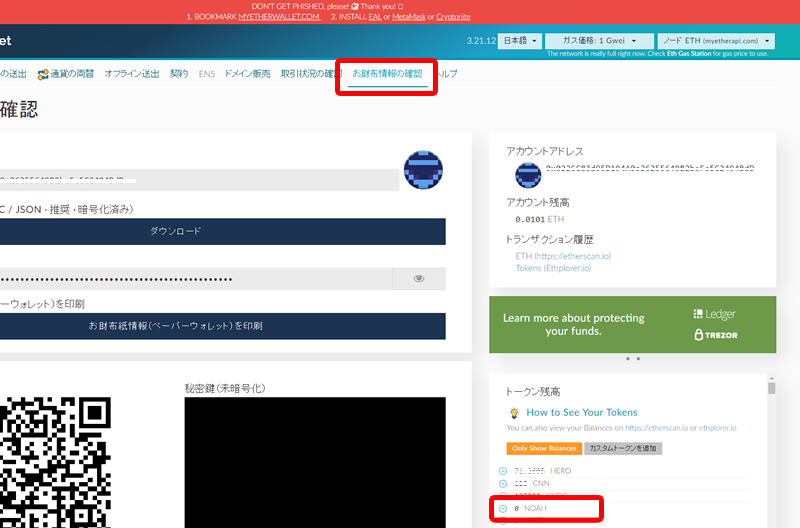Remove the CNN token with its minus icon

503,483
